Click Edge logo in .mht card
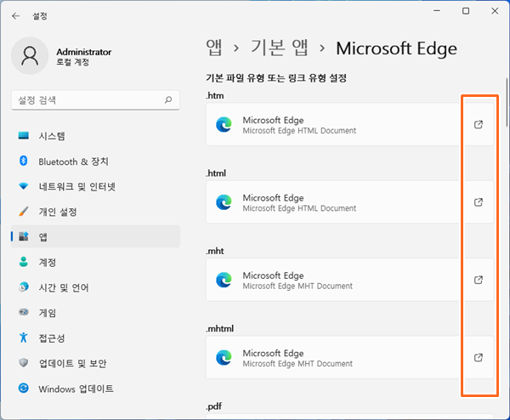The width and height of the screenshot is (510, 420). pyautogui.click(x=224, y=280)
